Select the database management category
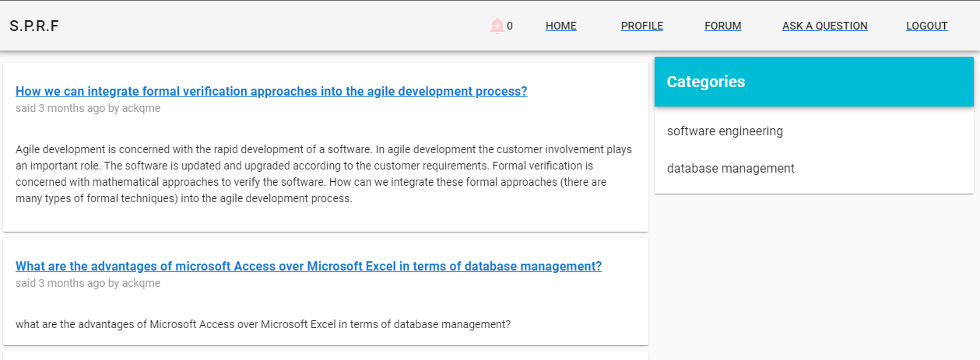Image resolution: width=980 pixels, height=360 pixels. coord(730,169)
